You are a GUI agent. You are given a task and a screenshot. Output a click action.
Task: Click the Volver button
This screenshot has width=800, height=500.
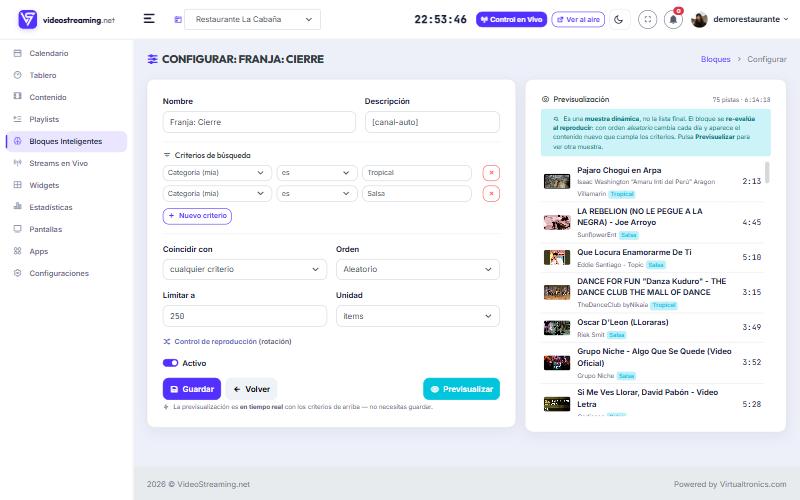[252, 389]
